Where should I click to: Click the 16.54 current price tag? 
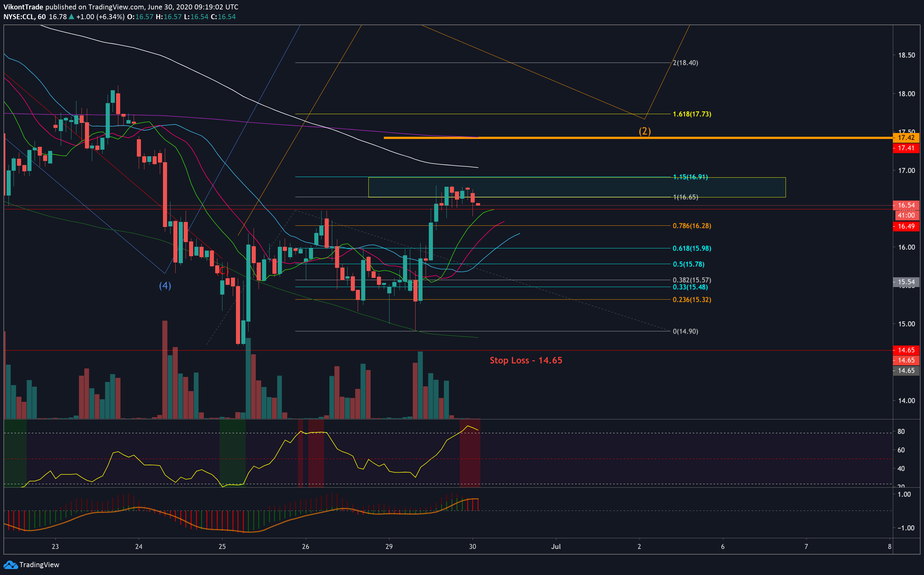click(906, 205)
